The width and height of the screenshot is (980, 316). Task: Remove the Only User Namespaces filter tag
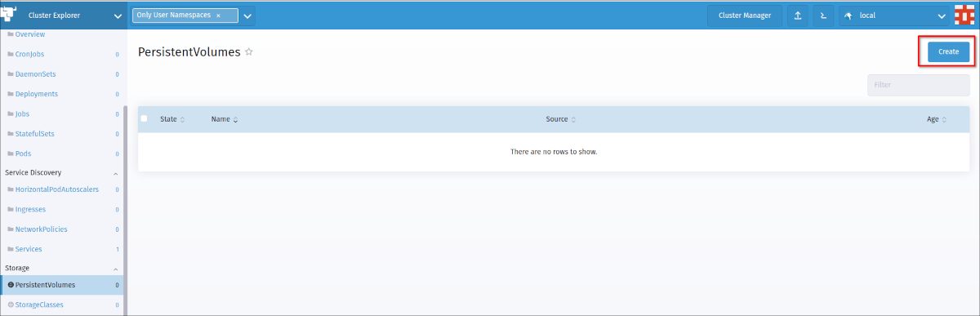(218, 16)
